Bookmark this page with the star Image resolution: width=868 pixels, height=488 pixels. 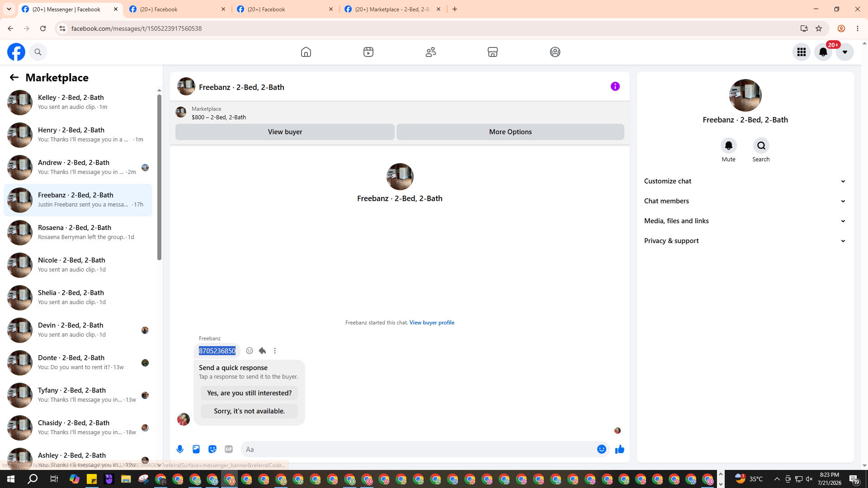coord(819,28)
